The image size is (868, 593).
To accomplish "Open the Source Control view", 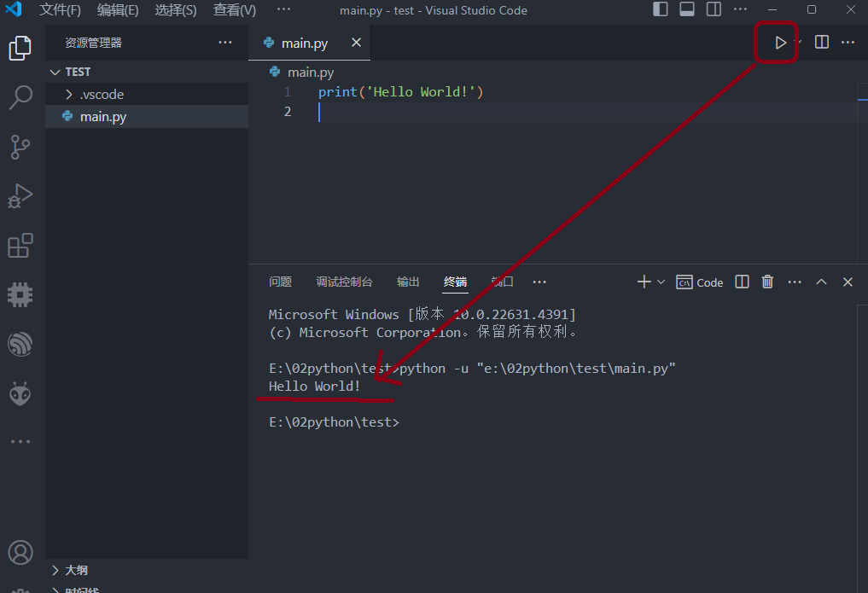I will 20,147.
